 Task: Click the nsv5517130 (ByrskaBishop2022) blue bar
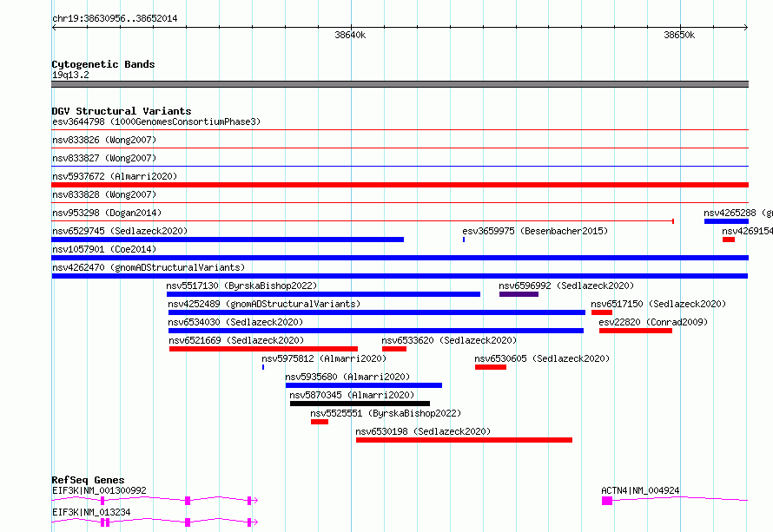coord(323,294)
